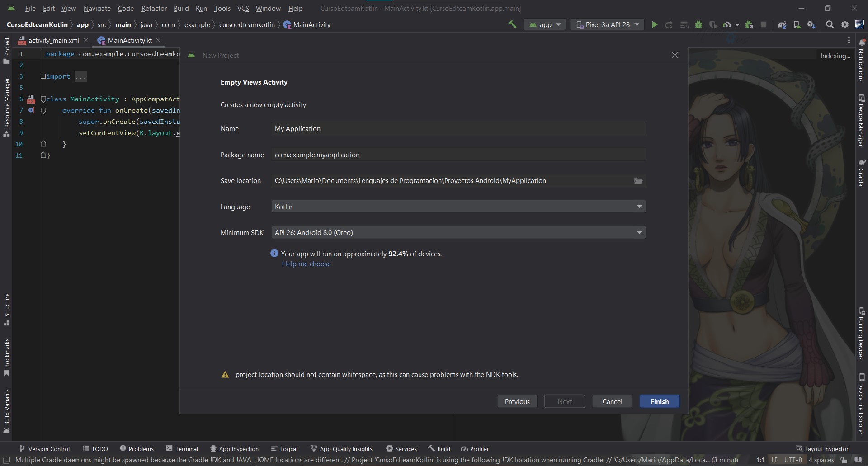868x466 pixels.
Task: Open Minimum SDK dropdown showing API 26
Action: pyautogui.click(x=458, y=232)
